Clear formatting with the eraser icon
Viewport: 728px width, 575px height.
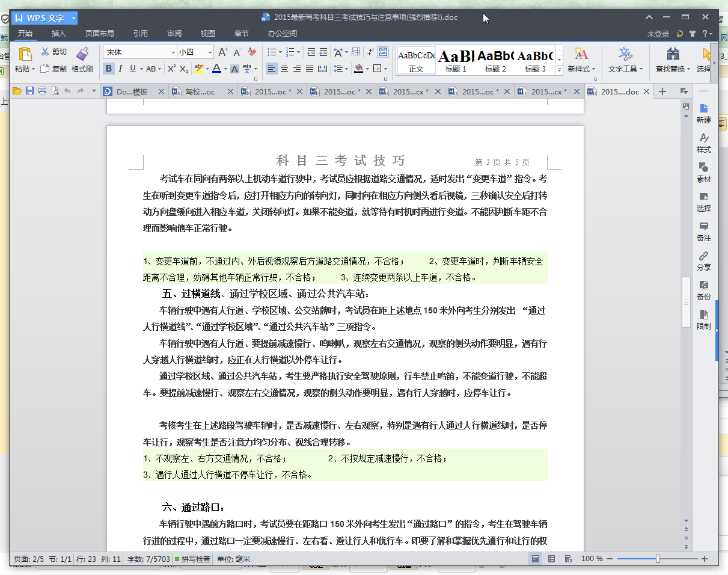tap(252, 52)
